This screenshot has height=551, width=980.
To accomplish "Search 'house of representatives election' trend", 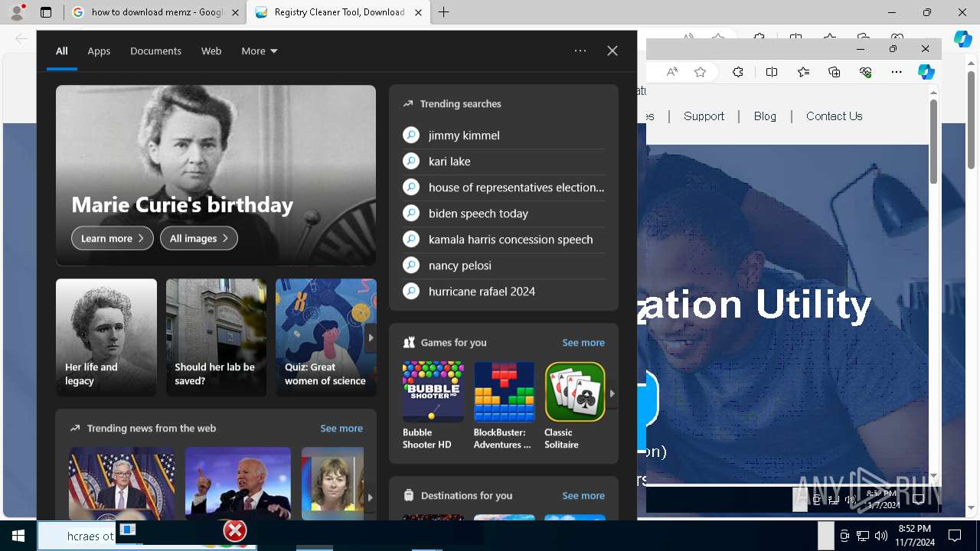I will (504, 187).
